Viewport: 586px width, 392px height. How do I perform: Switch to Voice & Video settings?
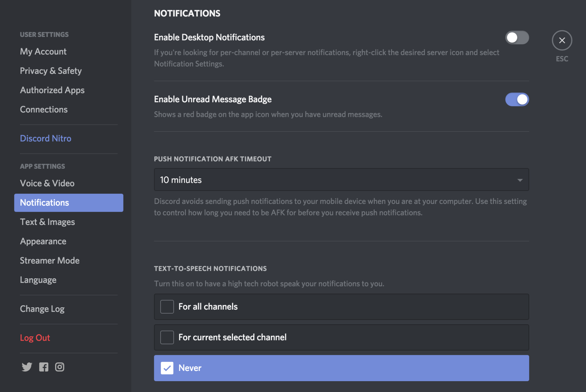coord(47,183)
